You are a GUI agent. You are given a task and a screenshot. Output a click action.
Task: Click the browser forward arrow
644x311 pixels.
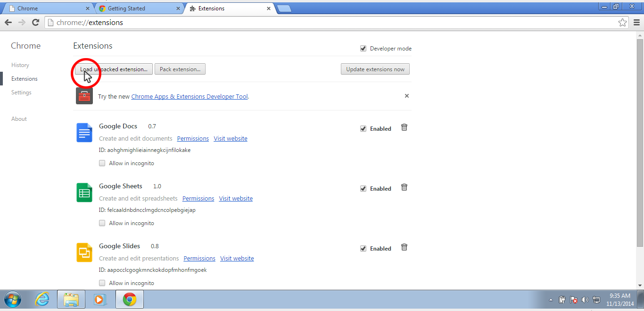[x=22, y=22]
